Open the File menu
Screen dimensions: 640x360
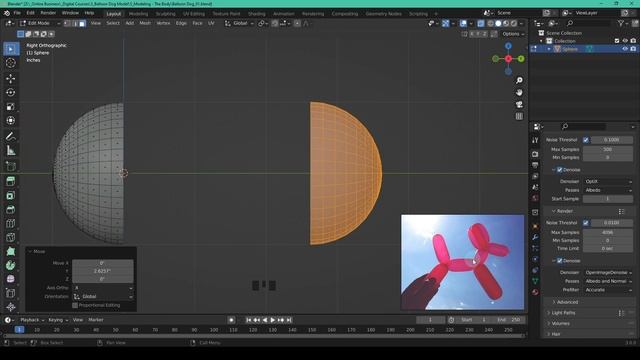[17, 13]
